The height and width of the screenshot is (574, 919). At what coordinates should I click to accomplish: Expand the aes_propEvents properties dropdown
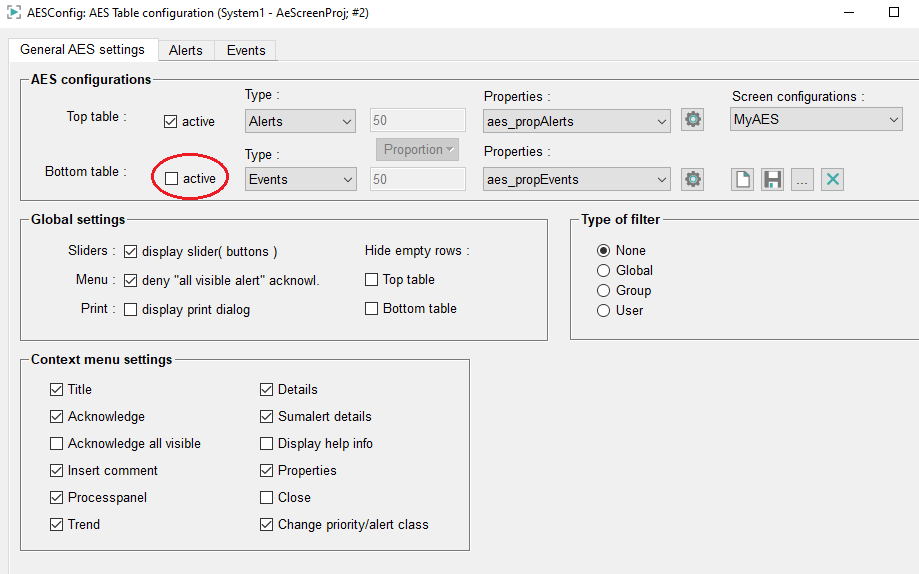point(576,180)
